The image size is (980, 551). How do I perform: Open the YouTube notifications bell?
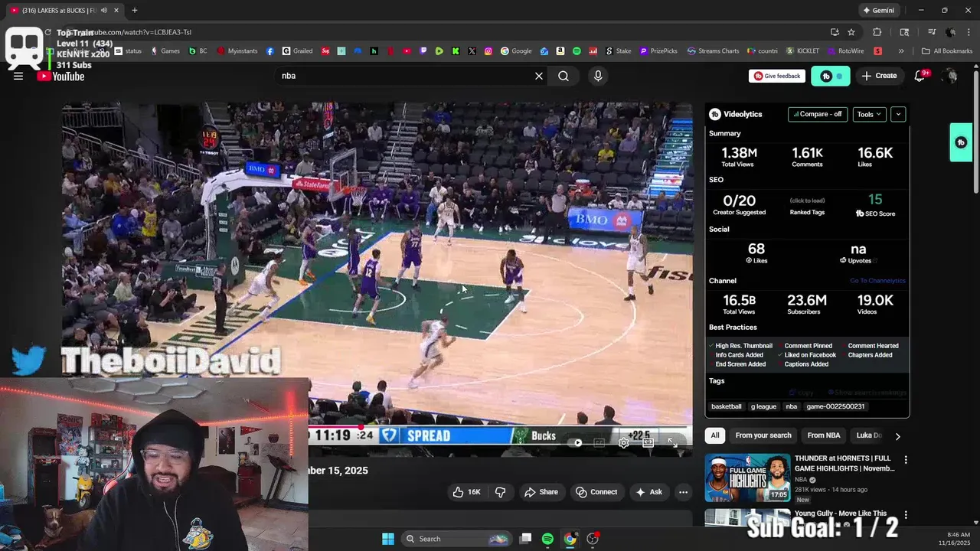point(920,76)
